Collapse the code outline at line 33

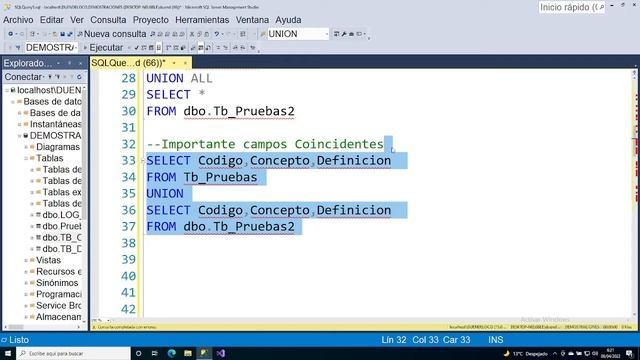pos(143,161)
